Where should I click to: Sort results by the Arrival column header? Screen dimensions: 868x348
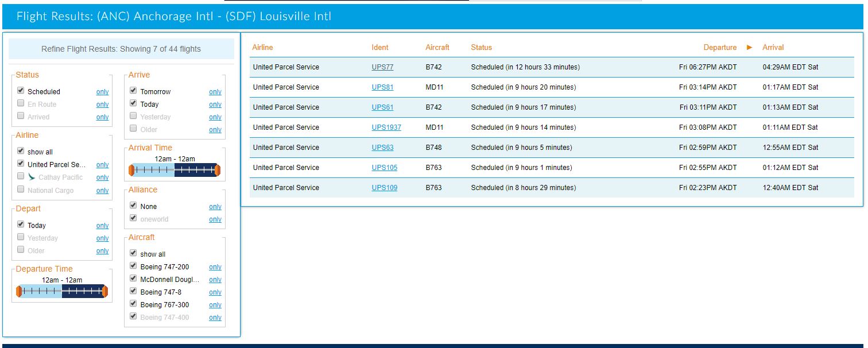pyautogui.click(x=773, y=47)
